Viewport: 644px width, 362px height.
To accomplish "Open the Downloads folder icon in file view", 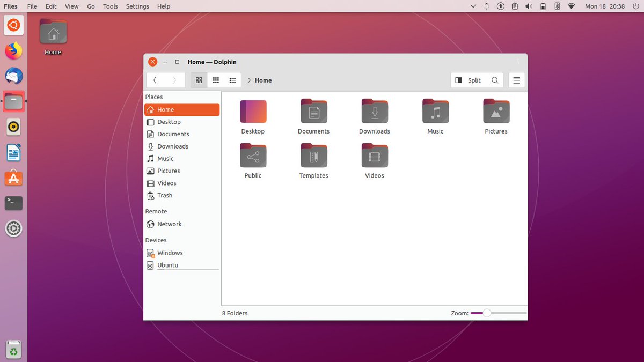I will pyautogui.click(x=375, y=111).
